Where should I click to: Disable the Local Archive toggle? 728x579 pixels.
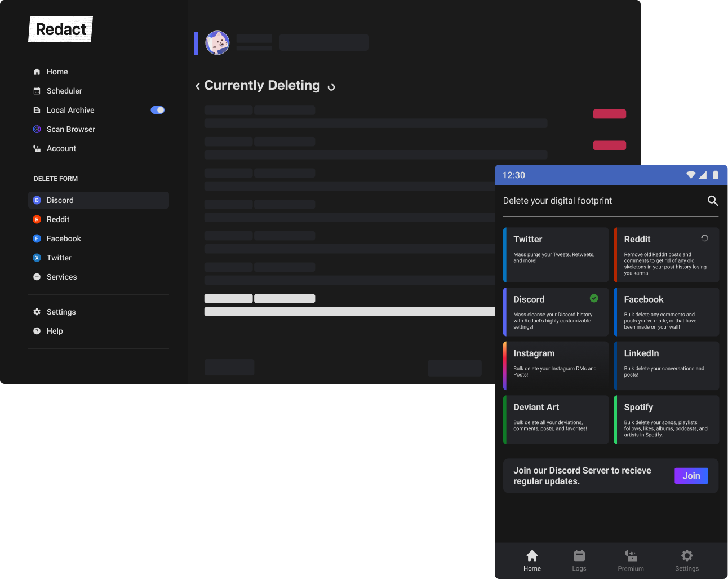pos(157,109)
